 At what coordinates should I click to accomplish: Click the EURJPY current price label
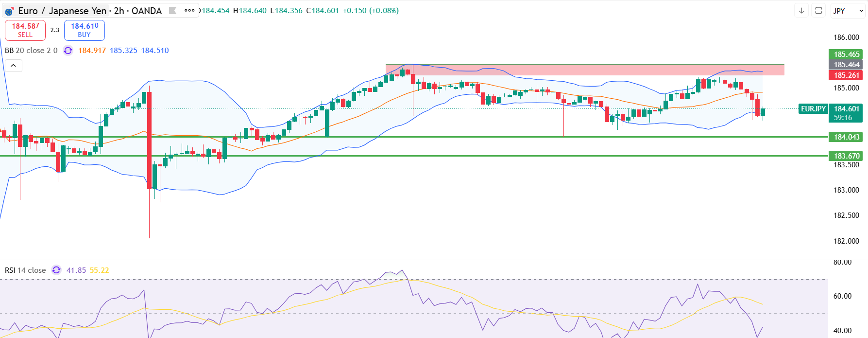813,109
